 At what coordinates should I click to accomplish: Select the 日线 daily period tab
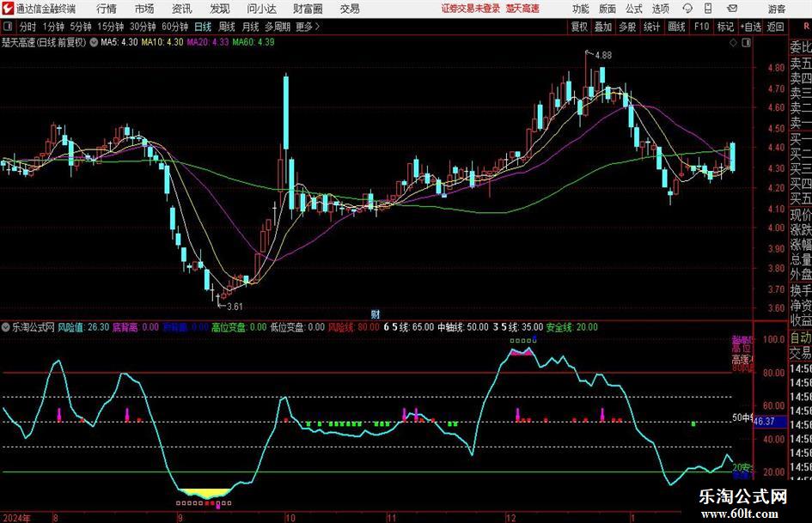[x=203, y=27]
